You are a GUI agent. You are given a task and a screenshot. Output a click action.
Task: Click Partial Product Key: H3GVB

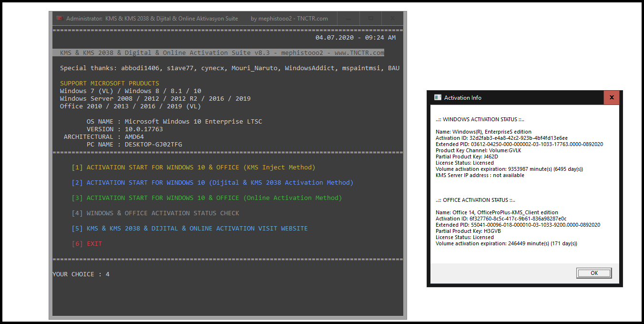[x=467, y=231]
